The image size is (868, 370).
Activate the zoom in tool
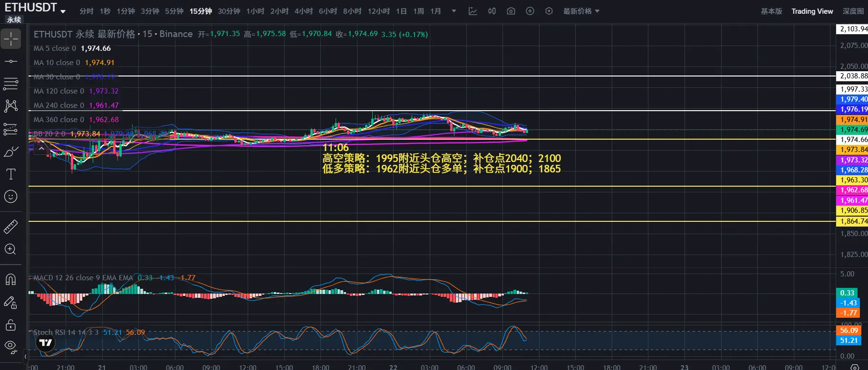coord(10,249)
